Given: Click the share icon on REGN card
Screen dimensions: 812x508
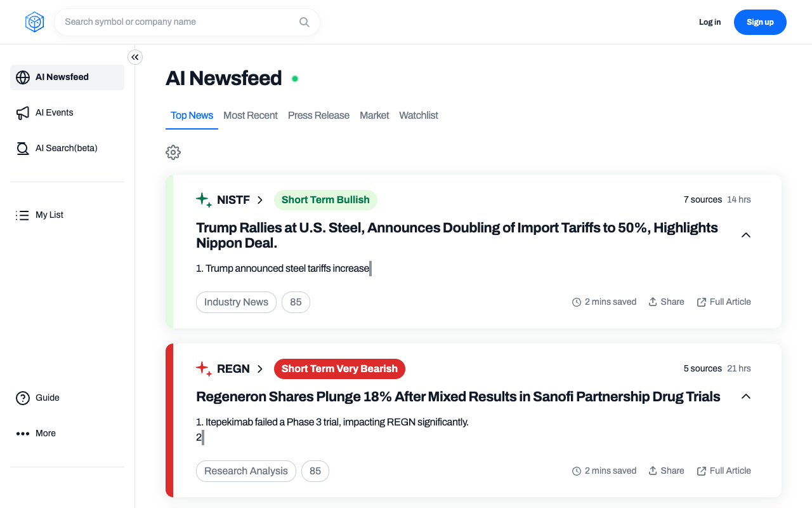Looking at the screenshot, I should point(653,471).
